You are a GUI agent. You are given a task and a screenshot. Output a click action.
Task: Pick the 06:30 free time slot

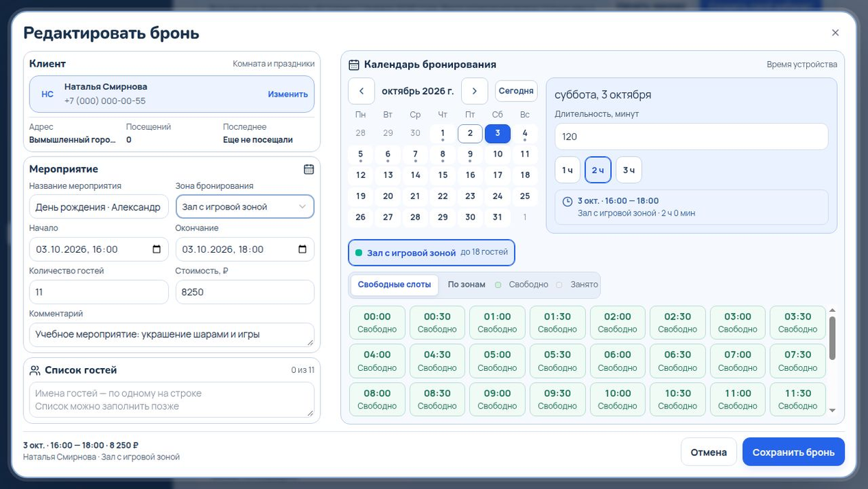pyautogui.click(x=678, y=361)
